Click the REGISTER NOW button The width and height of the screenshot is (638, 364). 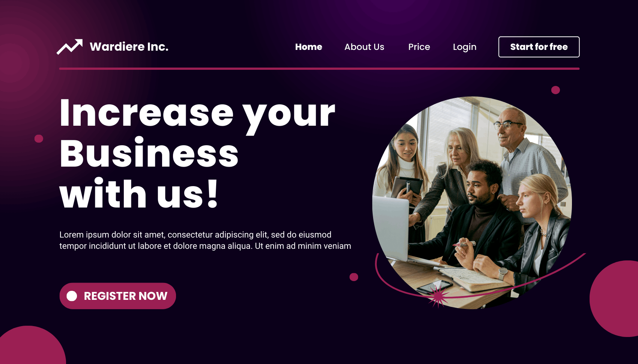point(117,296)
